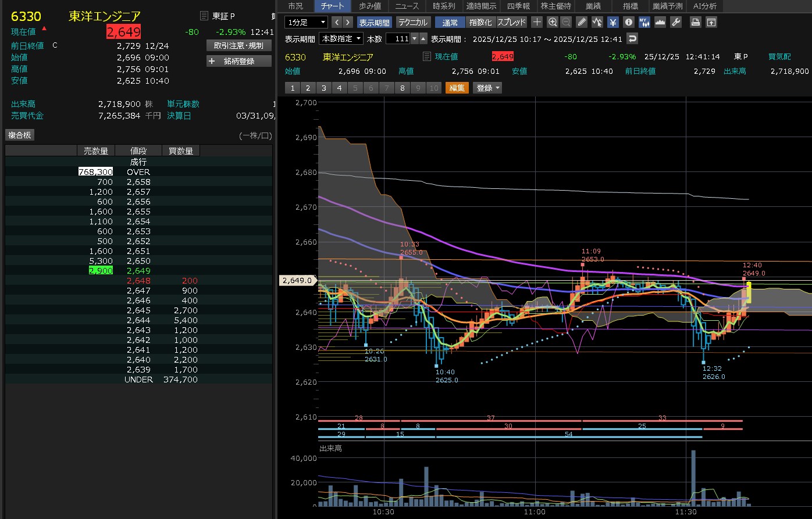Click the 2,649 sell quantity highlighted in green

click(x=100, y=271)
